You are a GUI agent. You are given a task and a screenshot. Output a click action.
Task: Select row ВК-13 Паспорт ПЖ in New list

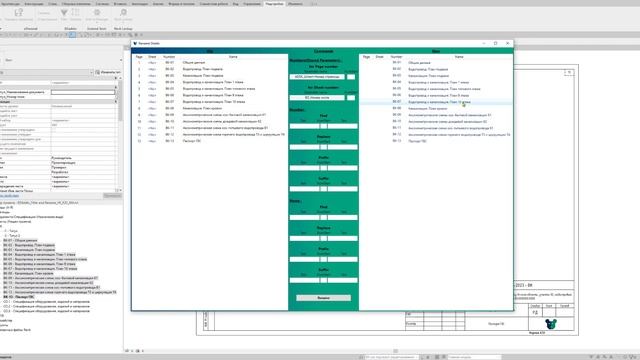tap(436, 141)
